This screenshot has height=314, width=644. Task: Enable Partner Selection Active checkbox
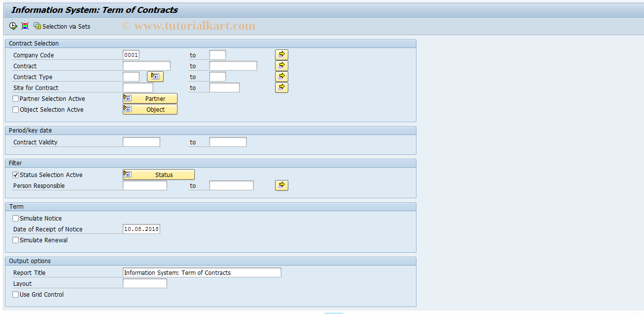point(16,99)
